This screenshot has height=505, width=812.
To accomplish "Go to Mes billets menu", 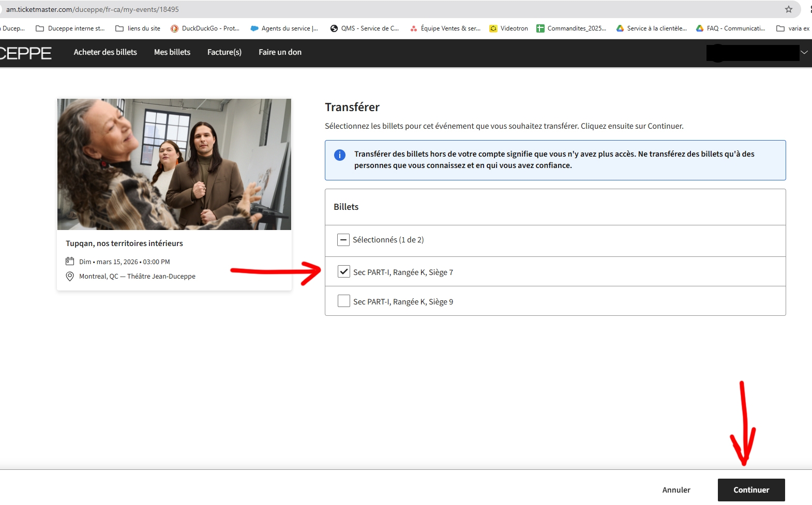I will [x=172, y=52].
